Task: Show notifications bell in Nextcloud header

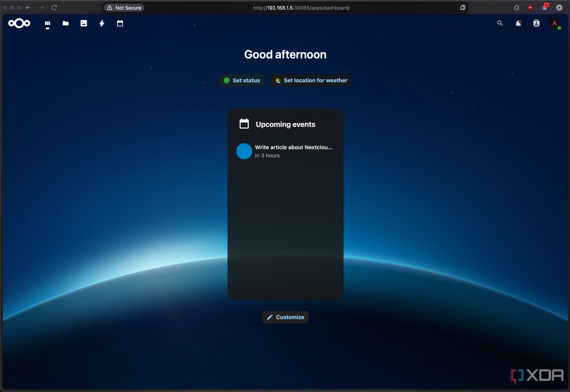Action: pyautogui.click(x=518, y=23)
